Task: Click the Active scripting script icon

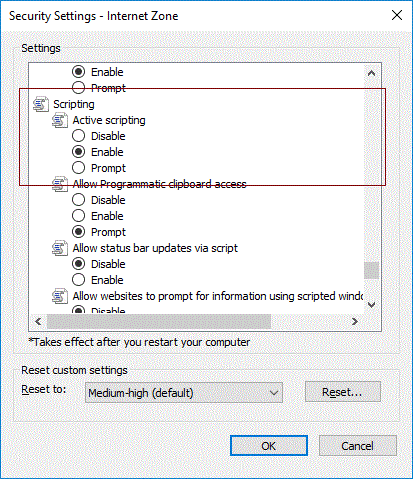Action: click(60, 120)
